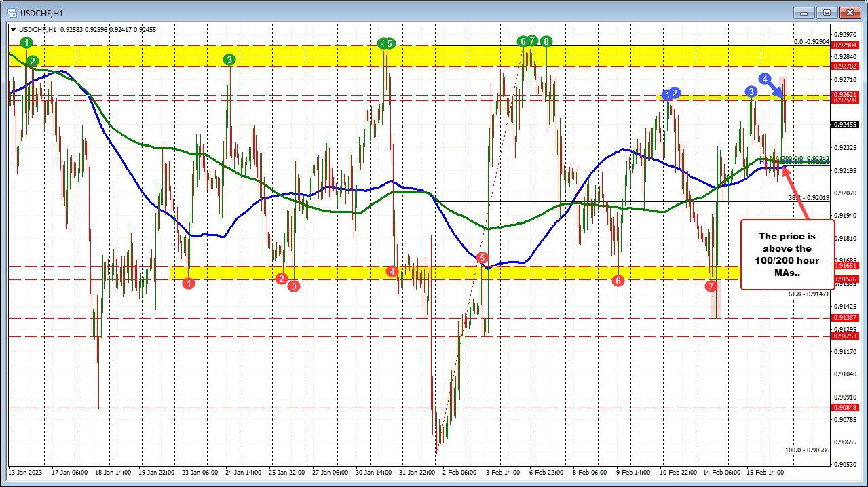The width and height of the screenshot is (868, 487).
Task: Click red marker 6 near Feb 9 low
Action: tap(618, 280)
